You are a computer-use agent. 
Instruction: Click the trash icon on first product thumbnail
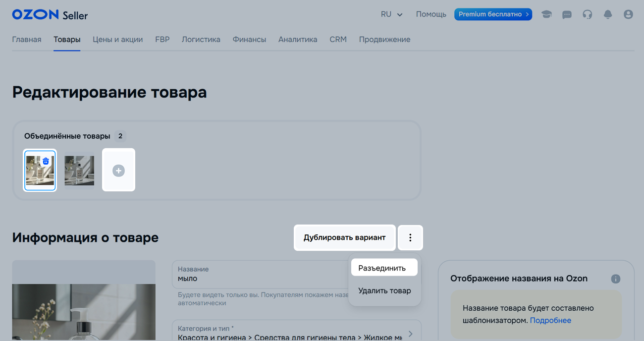(46, 161)
